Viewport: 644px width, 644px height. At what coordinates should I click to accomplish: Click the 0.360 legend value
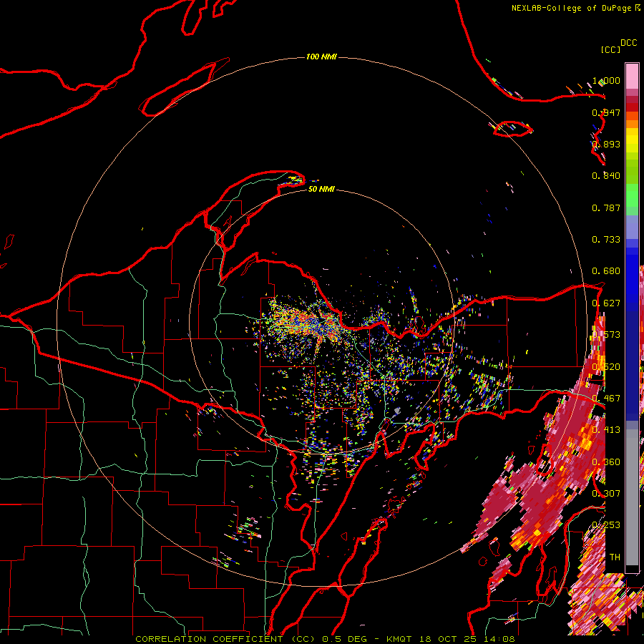click(x=606, y=462)
